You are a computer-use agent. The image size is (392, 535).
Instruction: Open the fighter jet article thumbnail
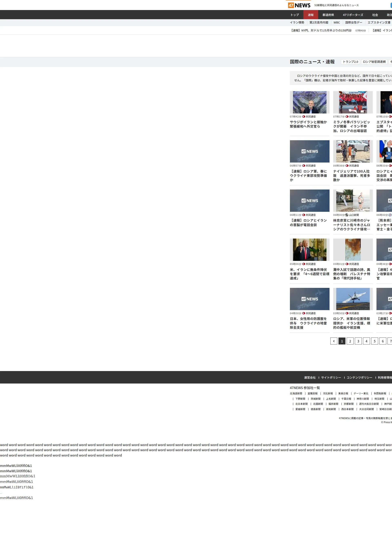coord(353,299)
